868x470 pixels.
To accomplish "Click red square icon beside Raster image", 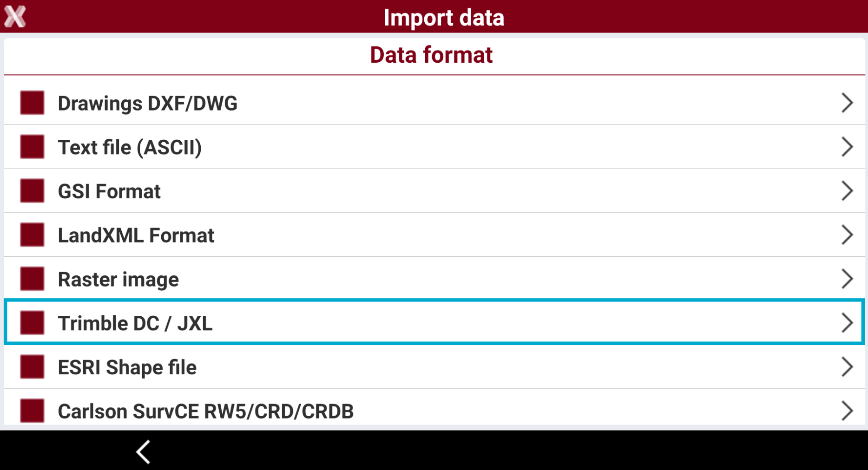I will click(32, 279).
